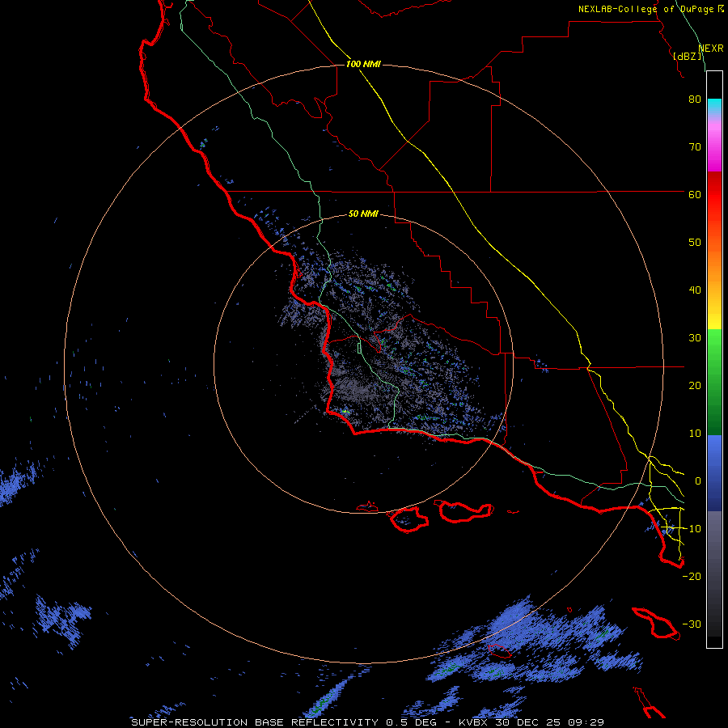Click the cyan band of the color bar
Viewport: 728px width, 728px height.
[714, 106]
